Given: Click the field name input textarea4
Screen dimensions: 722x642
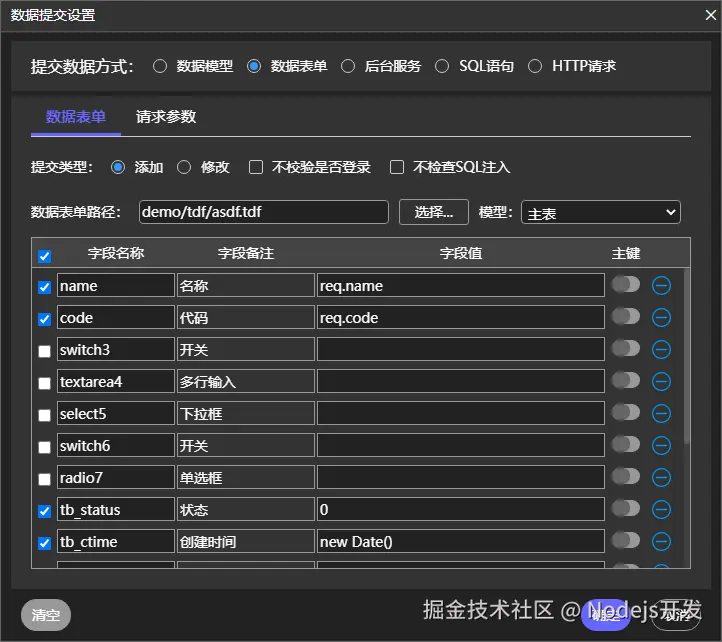Looking at the screenshot, I should [116, 381].
